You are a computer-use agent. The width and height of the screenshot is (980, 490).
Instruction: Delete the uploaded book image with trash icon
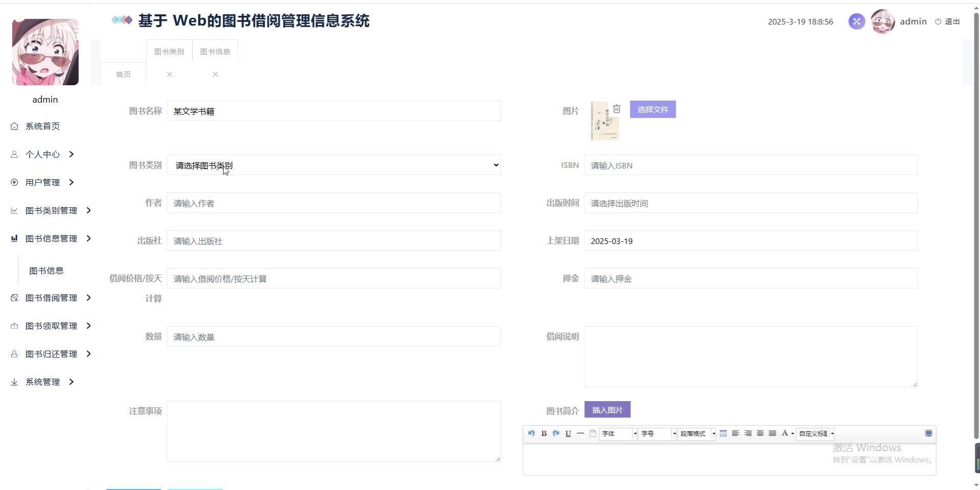pos(617,109)
